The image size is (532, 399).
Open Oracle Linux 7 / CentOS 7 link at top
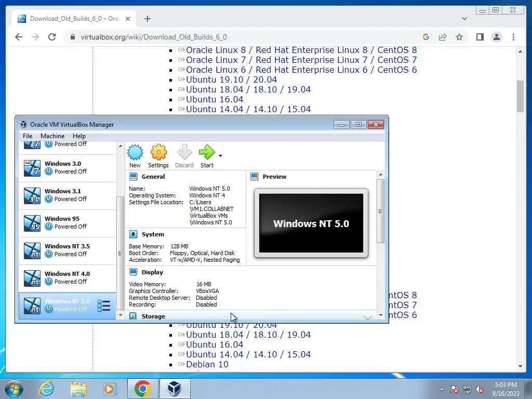pos(301,60)
